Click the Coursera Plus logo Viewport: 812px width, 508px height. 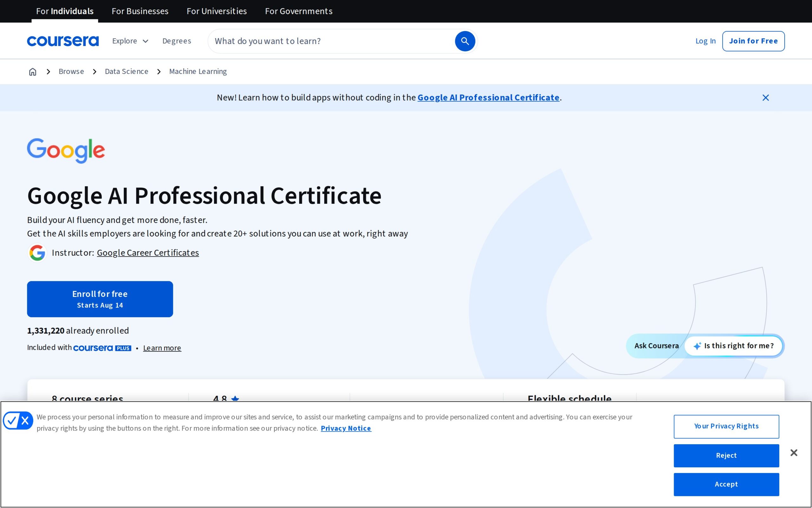click(x=102, y=348)
